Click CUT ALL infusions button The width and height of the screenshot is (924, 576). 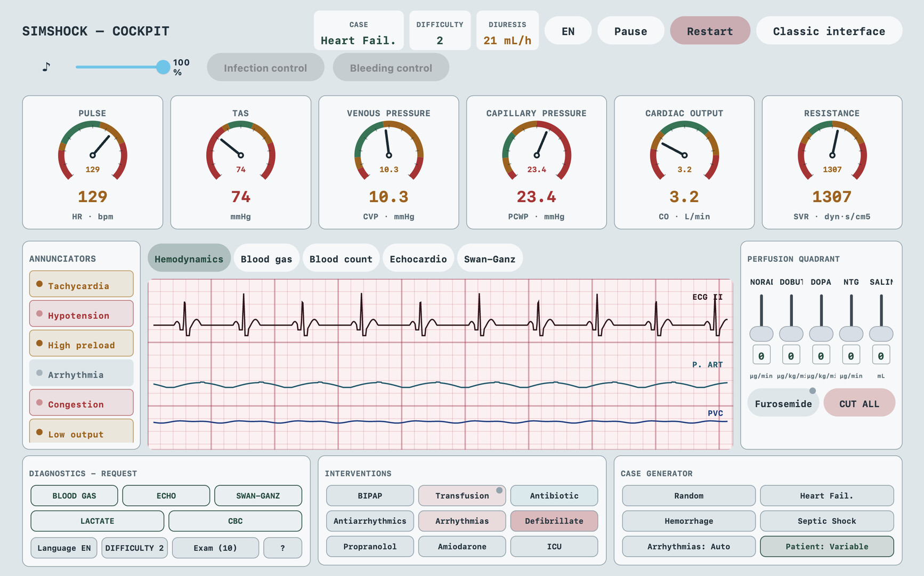tap(859, 403)
